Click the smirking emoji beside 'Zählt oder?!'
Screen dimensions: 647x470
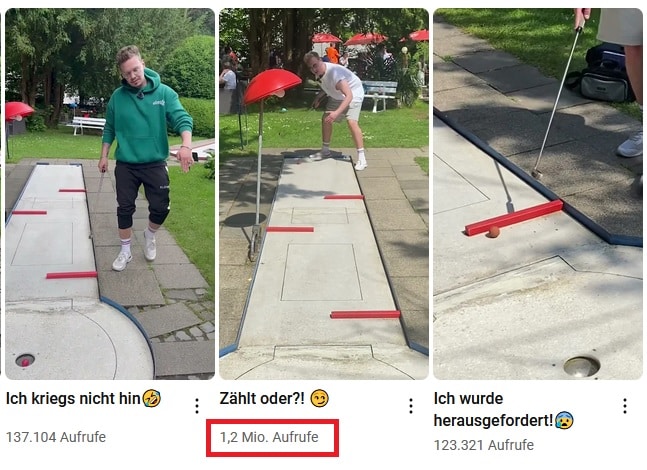319,399
